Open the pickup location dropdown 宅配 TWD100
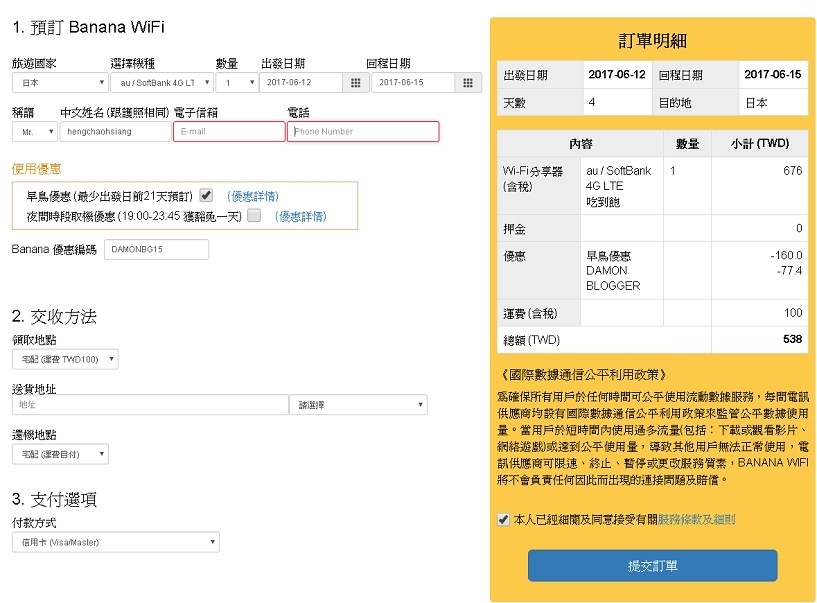The image size is (817, 603). [x=65, y=359]
